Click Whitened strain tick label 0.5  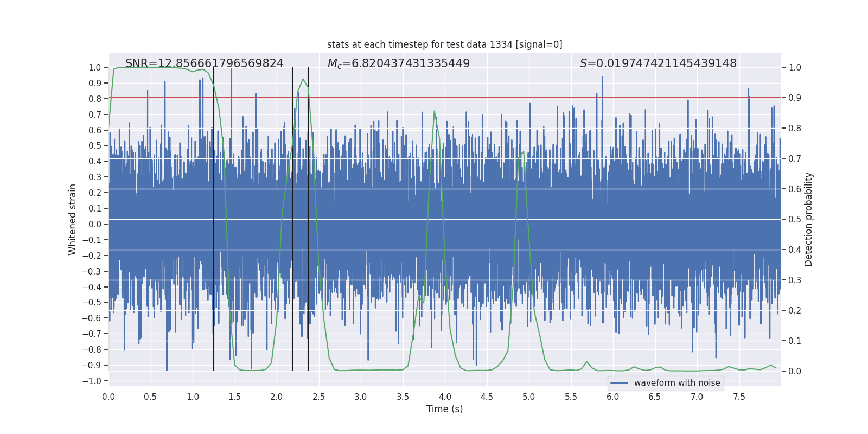pyautogui.click(x=95, y=145)
